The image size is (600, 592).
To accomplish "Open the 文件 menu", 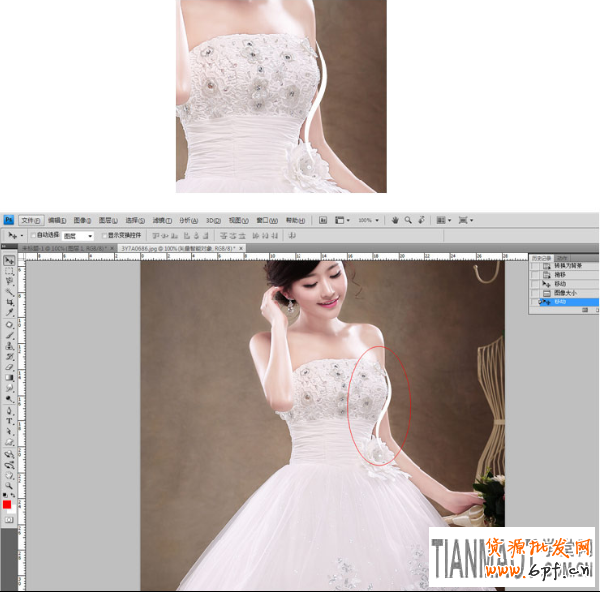I will pyautogui.click(x=30, y=219).
